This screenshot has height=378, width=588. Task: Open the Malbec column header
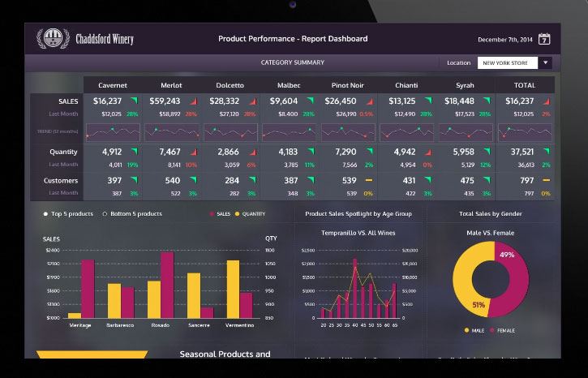[289, 85]
